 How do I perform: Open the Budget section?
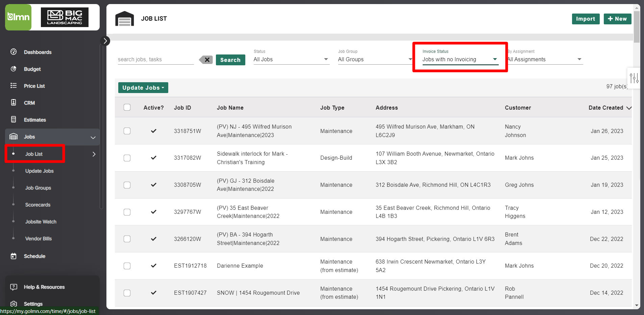[x=32, y=69]
